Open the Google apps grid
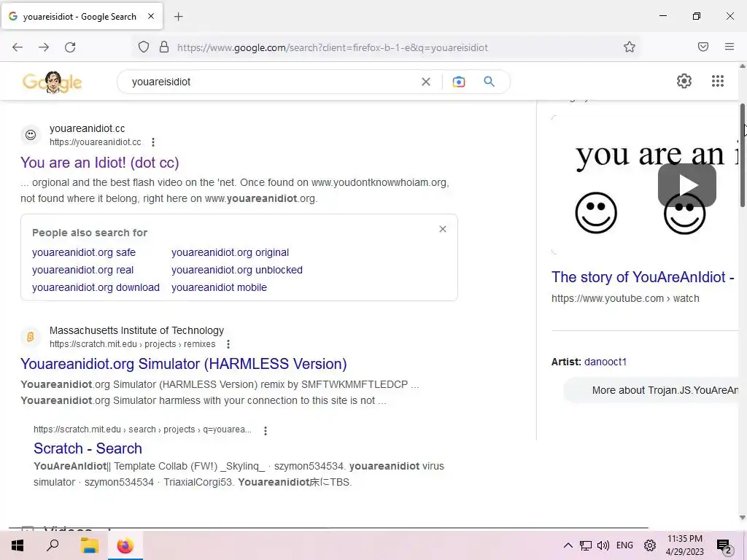 click(718, 81)
